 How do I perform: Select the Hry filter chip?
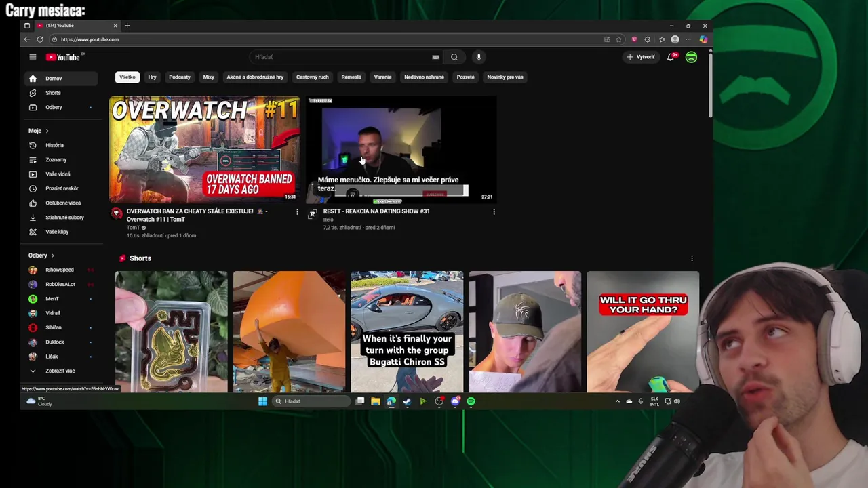point(152,77)
